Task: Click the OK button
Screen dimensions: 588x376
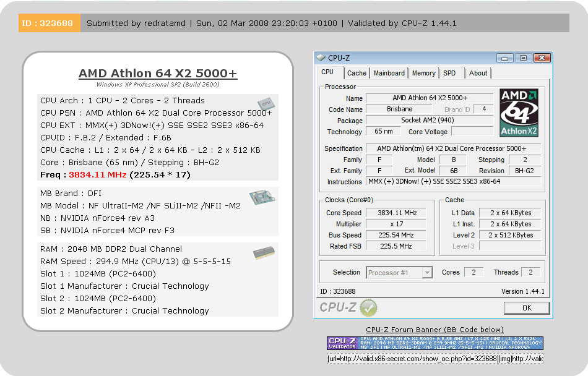Action: [527, 308]
